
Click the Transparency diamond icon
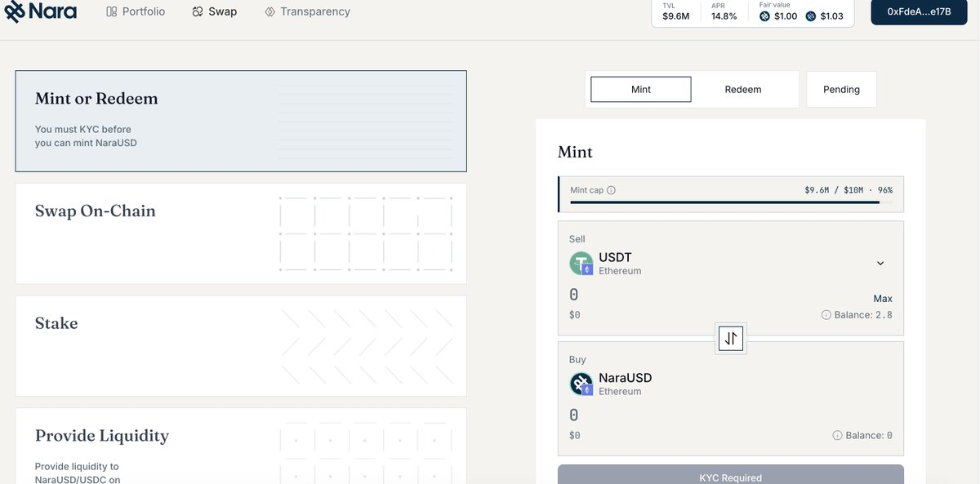pos(269,12)
